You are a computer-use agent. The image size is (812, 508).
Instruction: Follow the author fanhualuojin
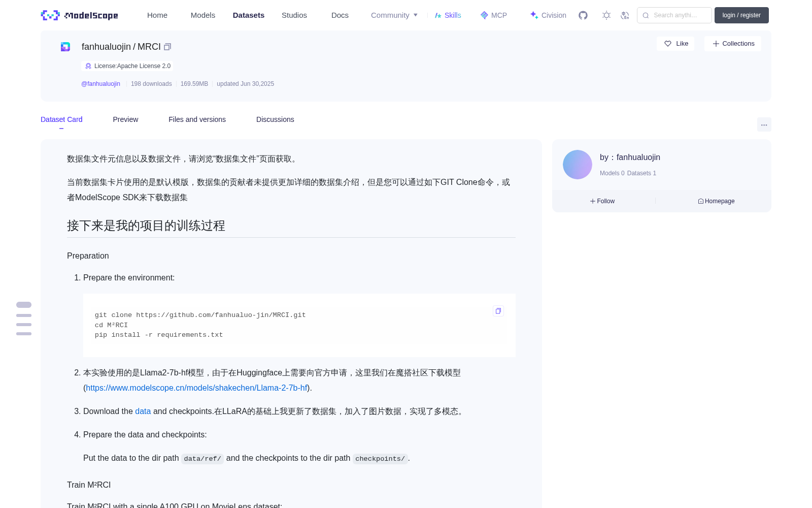click(602, 201)
